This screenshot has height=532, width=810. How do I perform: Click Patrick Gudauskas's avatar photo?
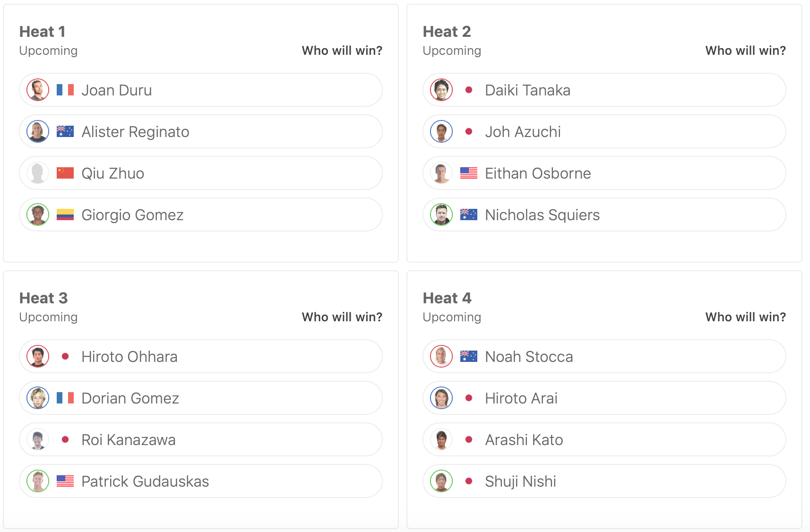[x=38, y=481]
